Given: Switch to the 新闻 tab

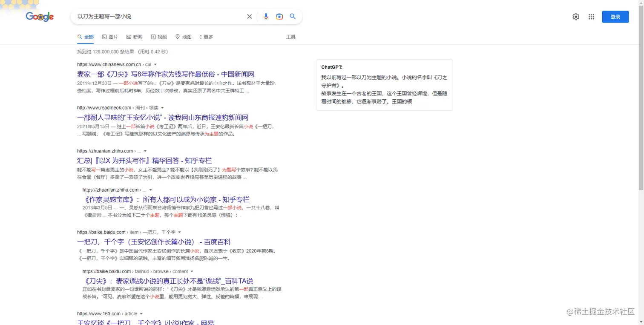Looking at the screenshot, I should [135, 37].
